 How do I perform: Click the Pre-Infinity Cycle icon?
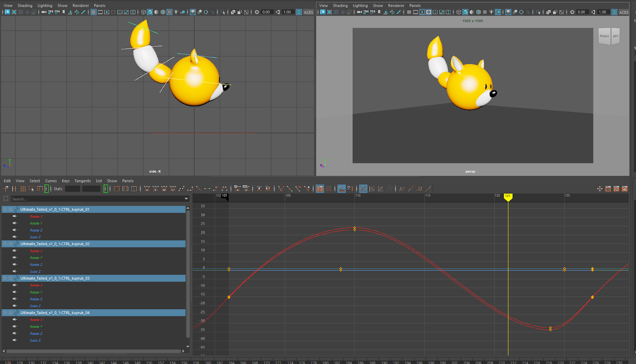[x=402, y=189]
